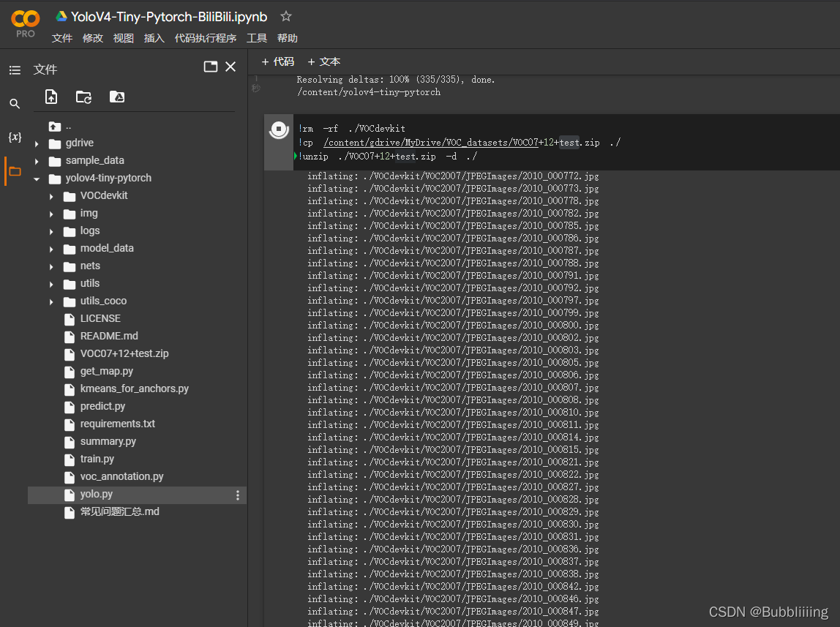Stop the running cell execution
Viewport: 840px width, 627px height.
279,129
